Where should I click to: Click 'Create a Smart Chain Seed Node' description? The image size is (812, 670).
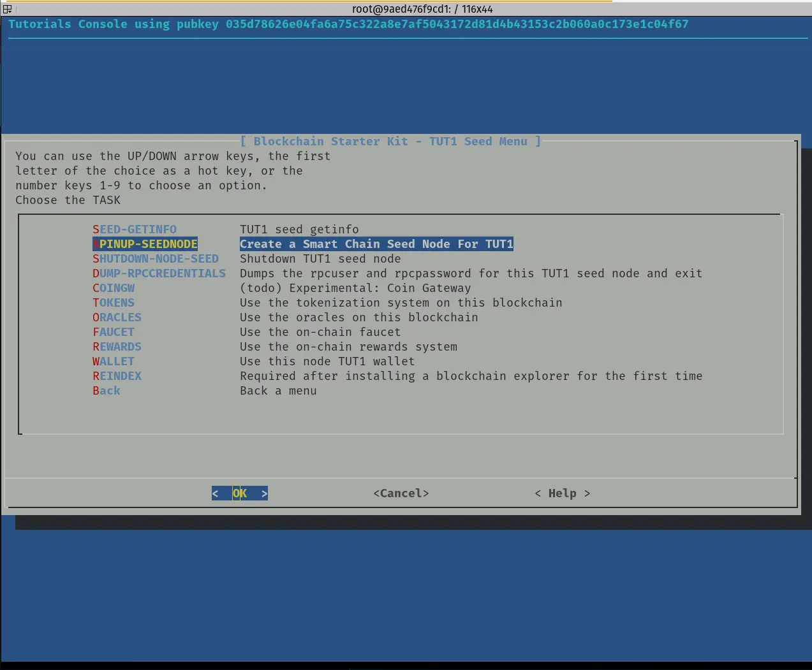(376, 244)
